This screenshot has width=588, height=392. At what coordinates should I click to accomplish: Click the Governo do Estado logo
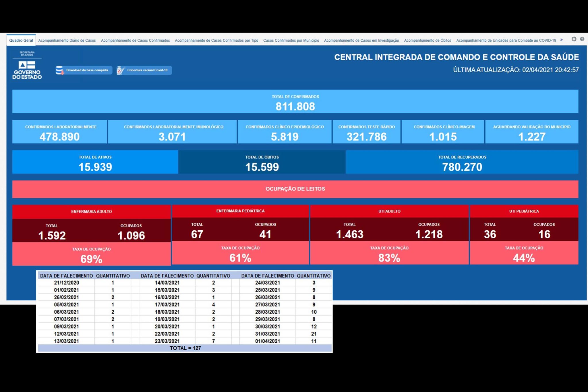[x=27, y=65]
